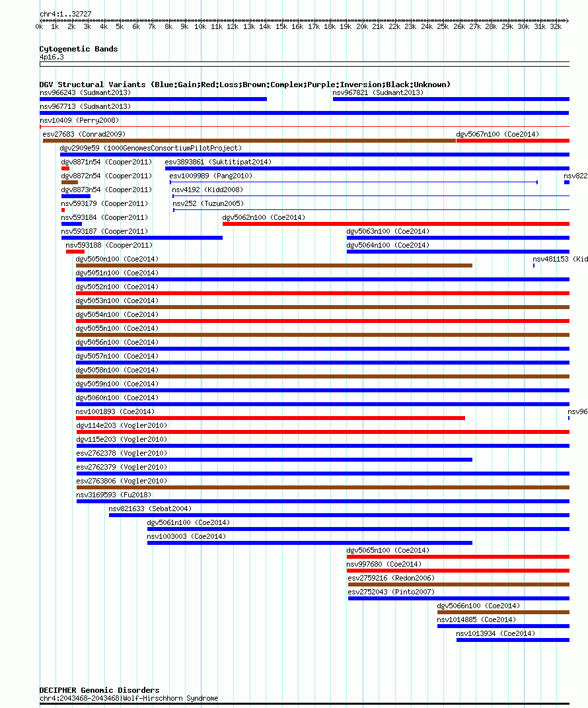This screenshot has width=588, height=708.
Task: Click the 4p16.3 cytogenetic band label
Action: click(x=52, y=57)
